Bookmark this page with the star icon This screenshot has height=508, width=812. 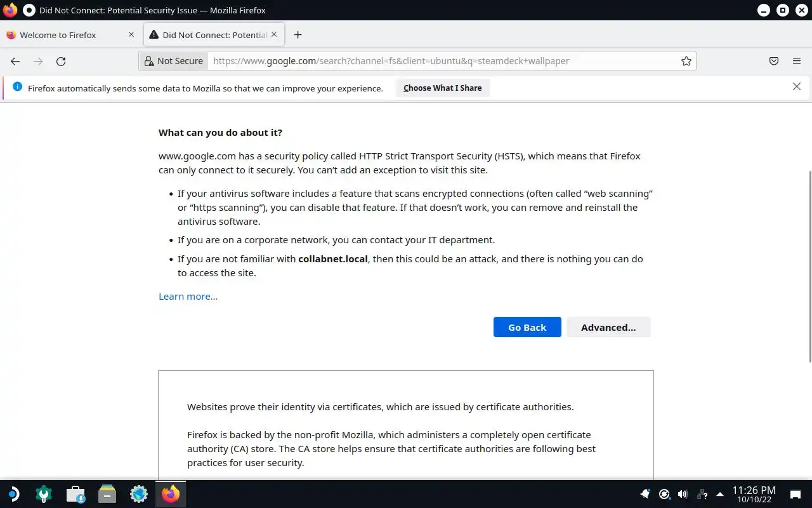click(x=686, y=61)
